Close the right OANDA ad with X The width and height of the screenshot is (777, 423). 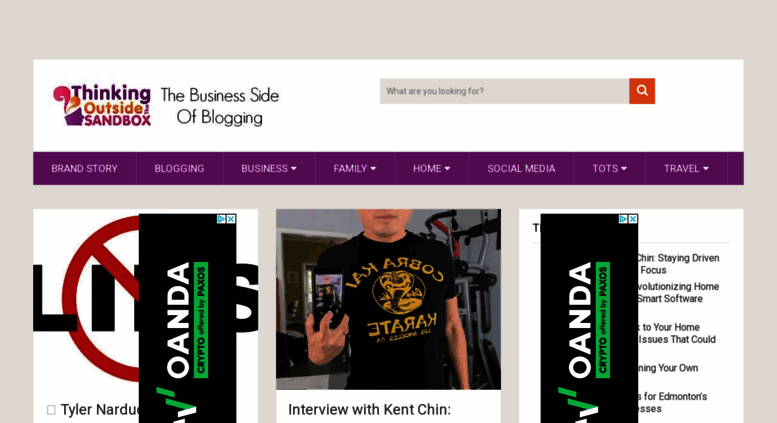click(633, 219)
